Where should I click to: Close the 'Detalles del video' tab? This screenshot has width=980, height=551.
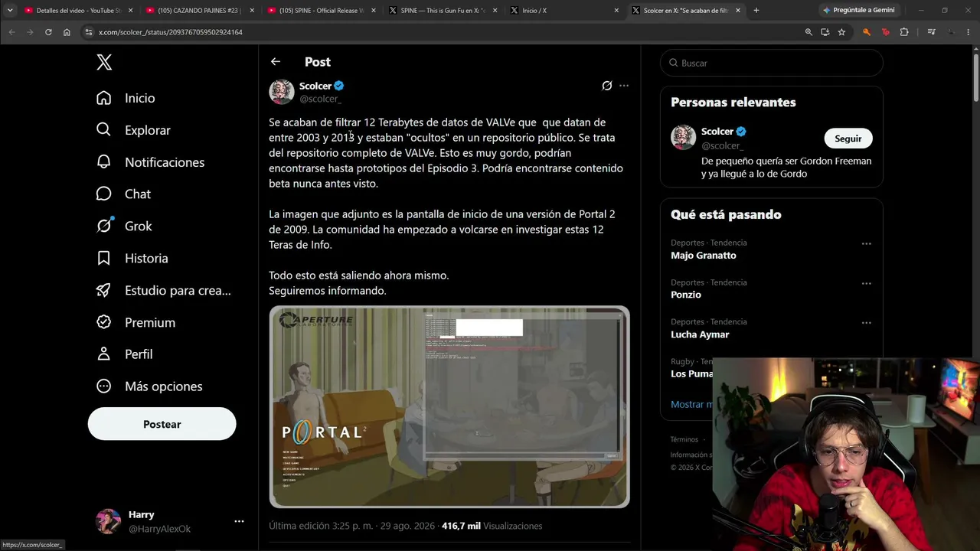pyautogui.click(x=130, y=11)
